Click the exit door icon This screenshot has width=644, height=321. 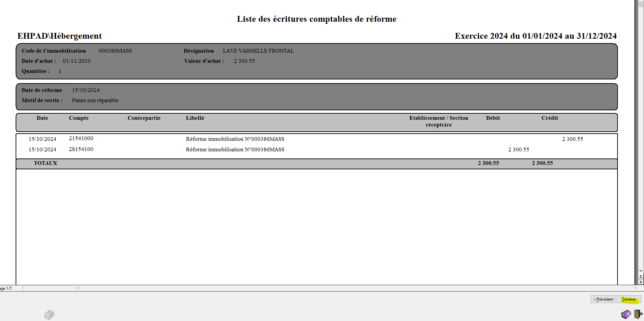pyautogui.click(x=638, y=314)
